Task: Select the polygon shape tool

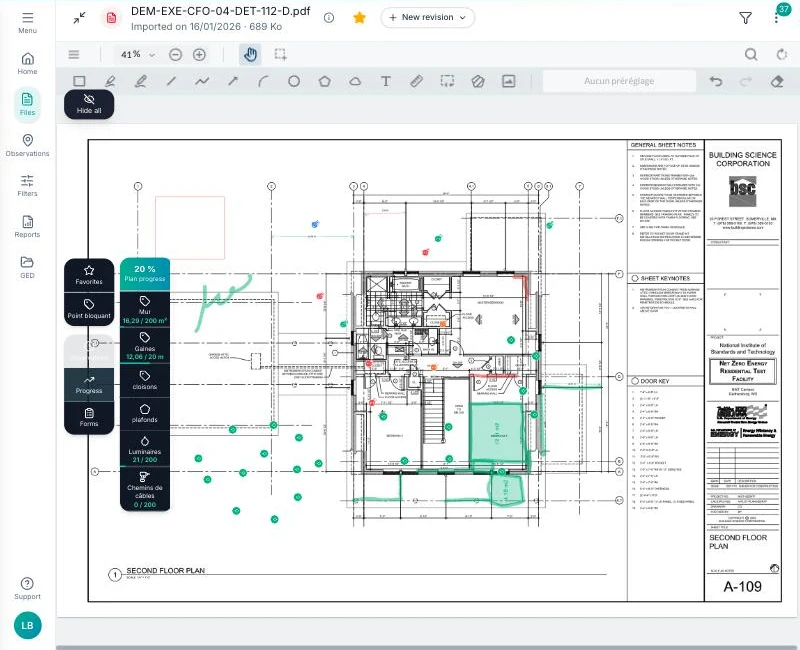Action: point(324,81)
